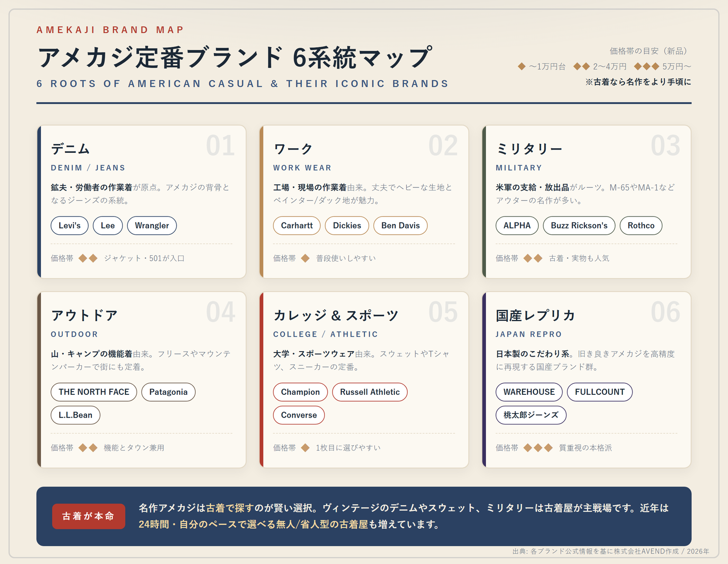Click the note 古着・実物も人気
This screenshot has height=564, width=728.
tap(579, 258)
